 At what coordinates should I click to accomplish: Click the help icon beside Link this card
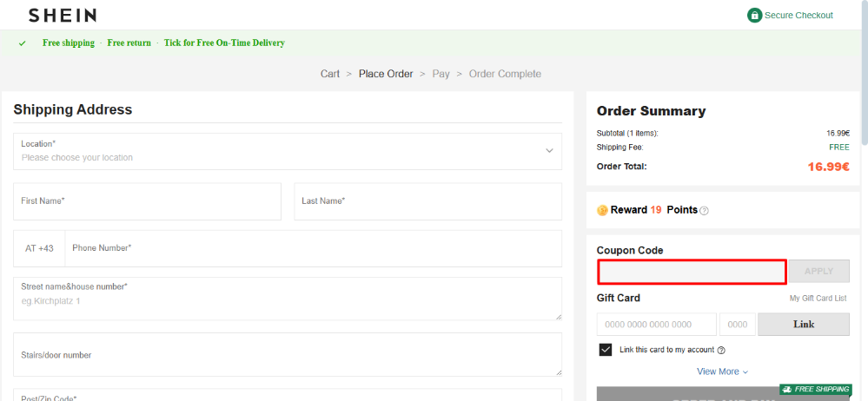click(721, 350)
